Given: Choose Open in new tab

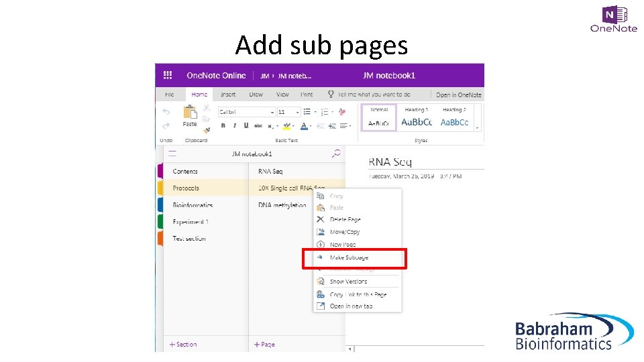Looking at the screenshot, I should tap(358, 306).
